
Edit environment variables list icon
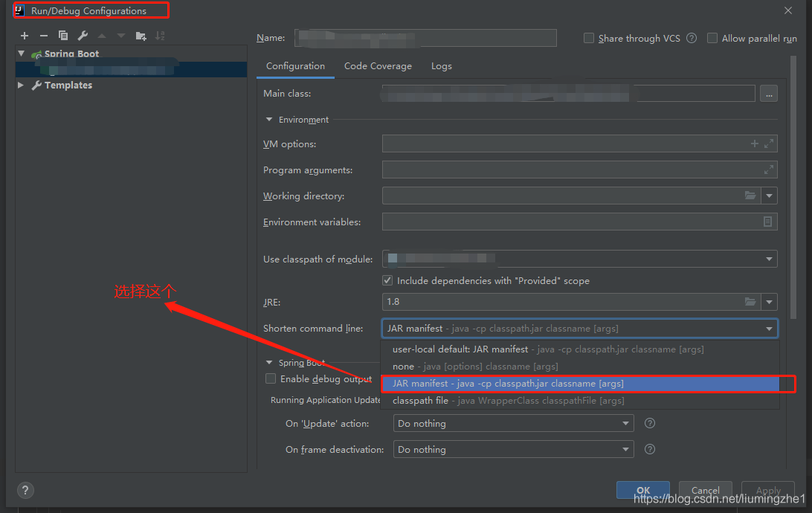point(768,222)
